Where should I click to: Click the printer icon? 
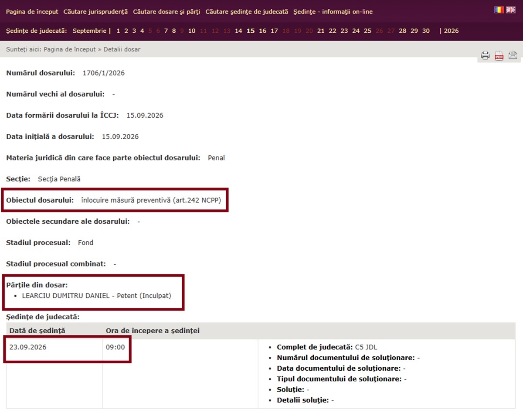[485, 55]
